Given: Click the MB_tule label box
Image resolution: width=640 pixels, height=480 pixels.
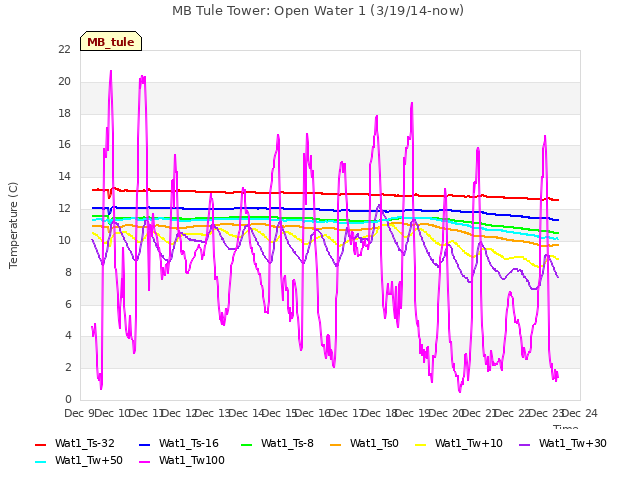Looking at the screenshot, I should click(111, 41).
